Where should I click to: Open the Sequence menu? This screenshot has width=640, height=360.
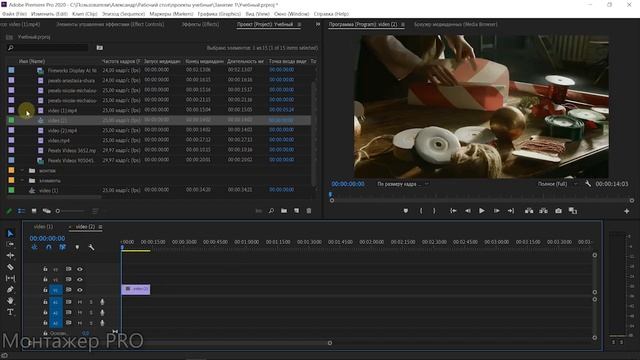pyautogui.click(x=123, y=14)
